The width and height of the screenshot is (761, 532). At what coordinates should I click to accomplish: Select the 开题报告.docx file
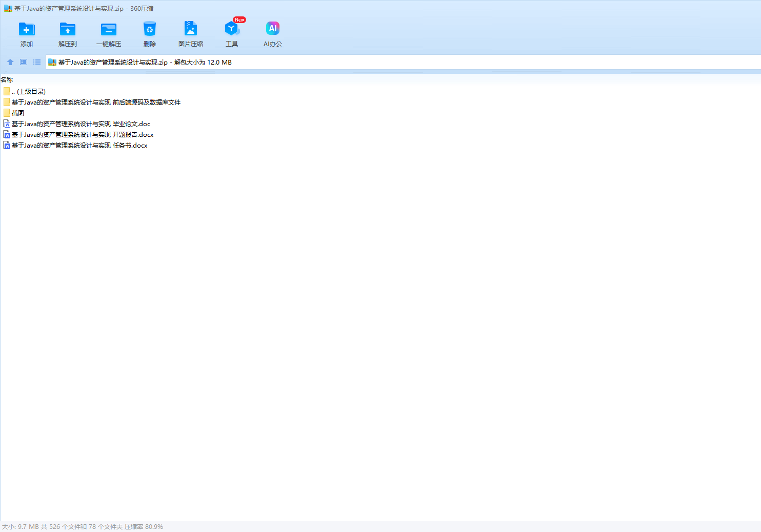coord(78,134)
